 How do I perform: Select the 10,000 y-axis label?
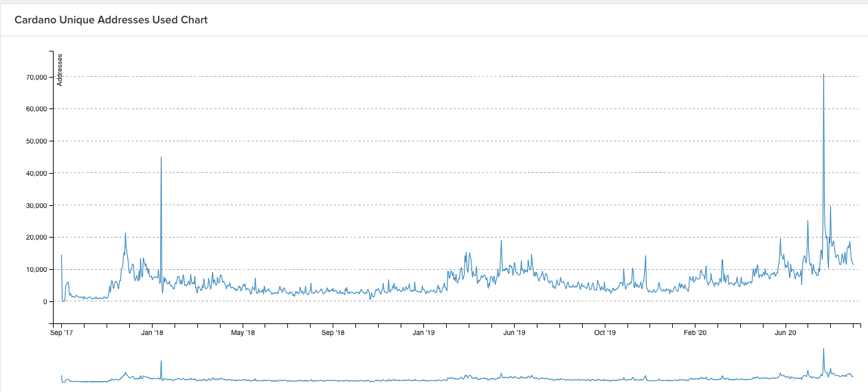click(x=35, y=270)
